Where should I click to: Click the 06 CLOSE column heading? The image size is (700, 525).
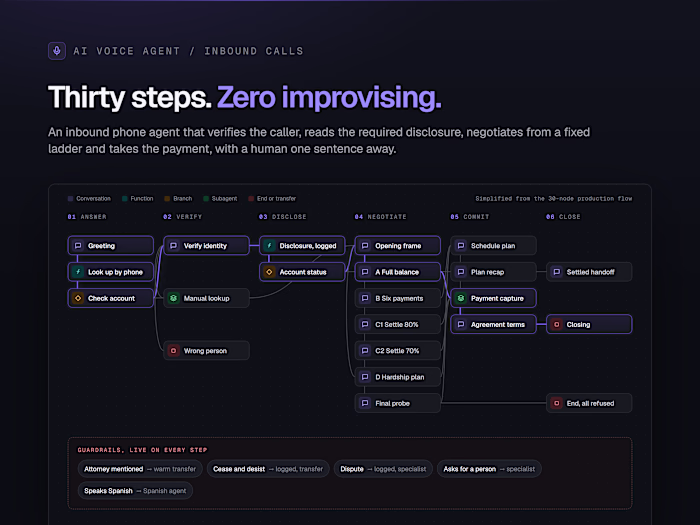pyautogui.click(x=563, y=217)
